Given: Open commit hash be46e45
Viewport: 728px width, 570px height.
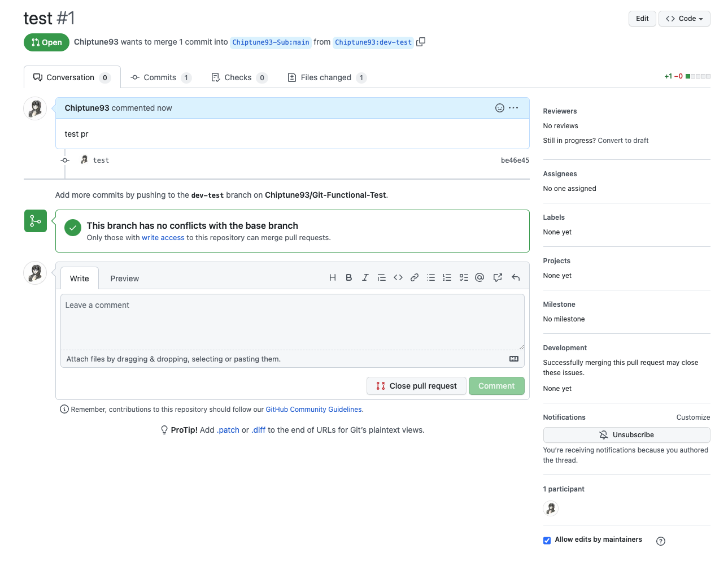Looking at the screenshot, I should click(x=515, y=160).
